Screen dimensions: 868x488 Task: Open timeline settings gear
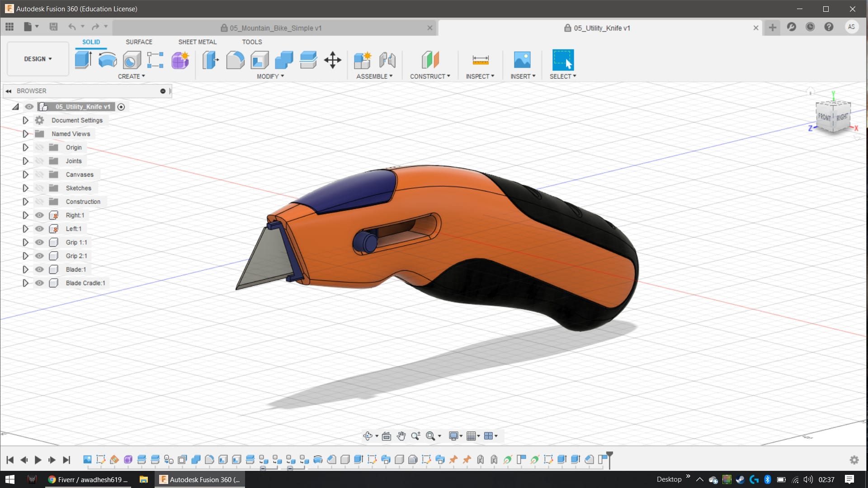point(854,460)
